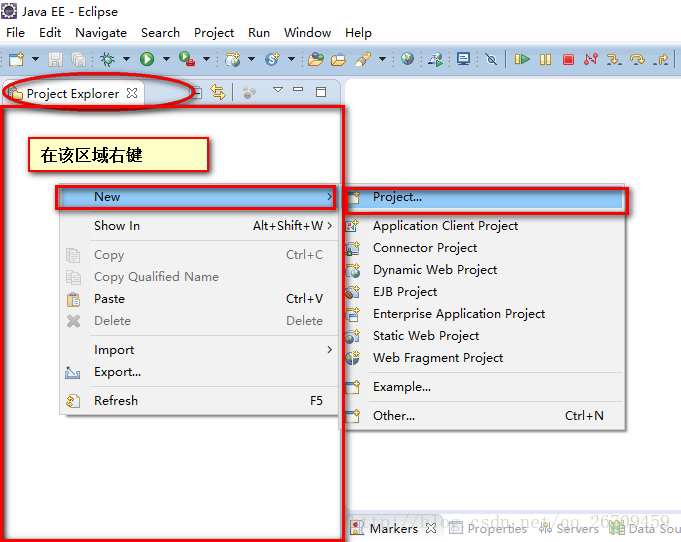Click the Suspend pause icon
The height and width of the screenshot is (542, 681).
pyautogui.click(x=545, y=59)
